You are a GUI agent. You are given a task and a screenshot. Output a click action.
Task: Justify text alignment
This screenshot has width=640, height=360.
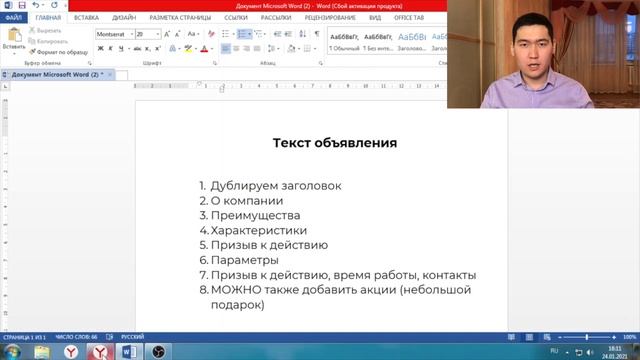(x=257, y=49)
